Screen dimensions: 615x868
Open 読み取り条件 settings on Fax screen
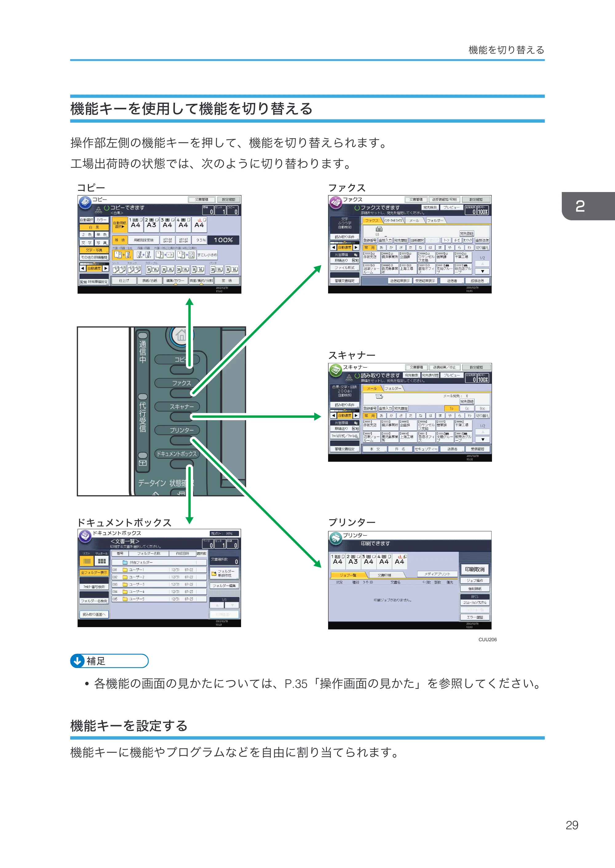click(345, 237)
